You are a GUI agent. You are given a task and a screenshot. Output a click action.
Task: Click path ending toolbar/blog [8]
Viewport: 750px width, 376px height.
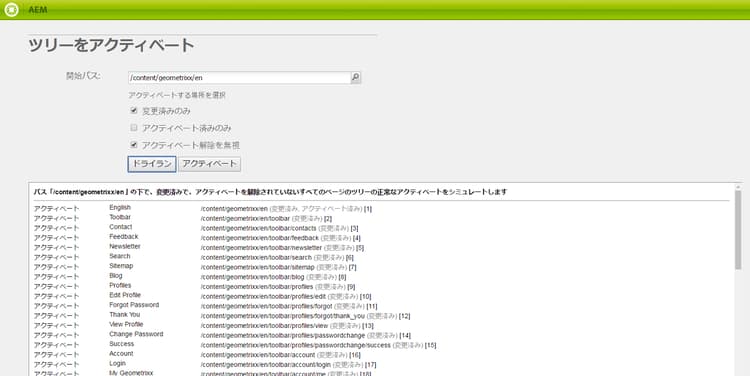tap(273, 277)
